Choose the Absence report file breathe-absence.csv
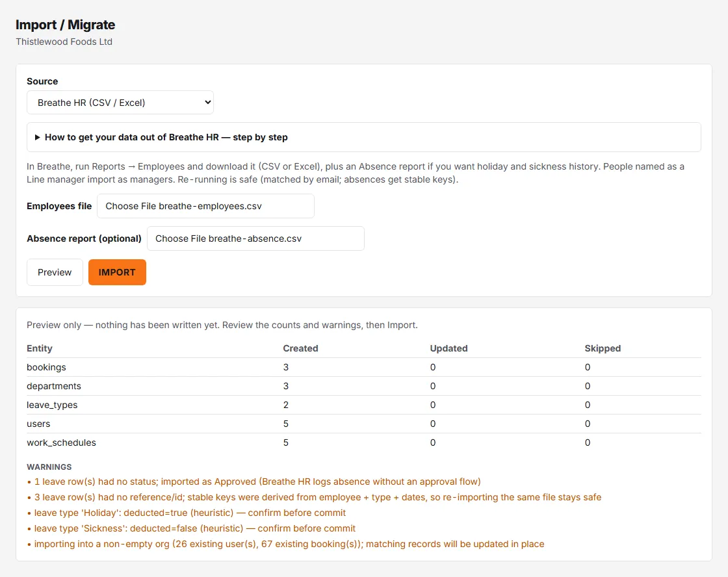This screenshot has width=728, height=577. [255, 238]
